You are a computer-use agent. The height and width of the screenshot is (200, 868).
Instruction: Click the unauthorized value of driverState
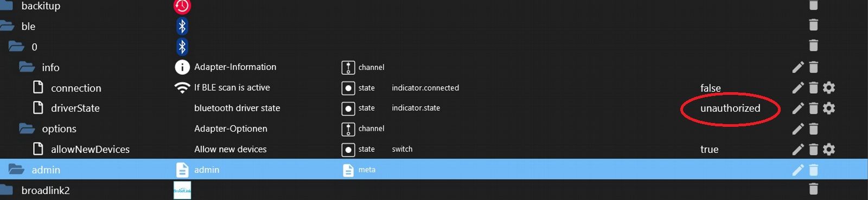(730, 108)
